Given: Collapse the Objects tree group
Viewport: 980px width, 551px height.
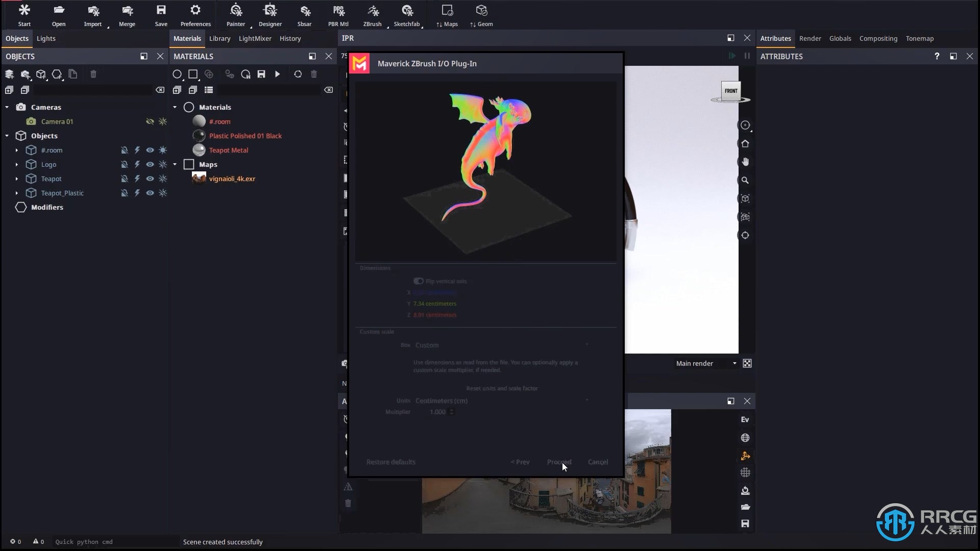Looking at the screenshot, I should click(x=7, y=136).
